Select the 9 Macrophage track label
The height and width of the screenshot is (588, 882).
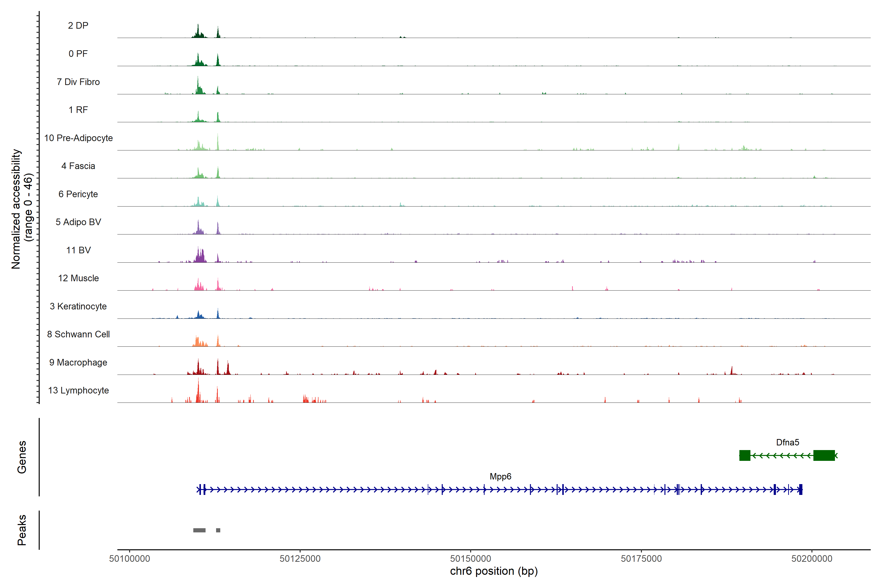(x=78, y=362)
